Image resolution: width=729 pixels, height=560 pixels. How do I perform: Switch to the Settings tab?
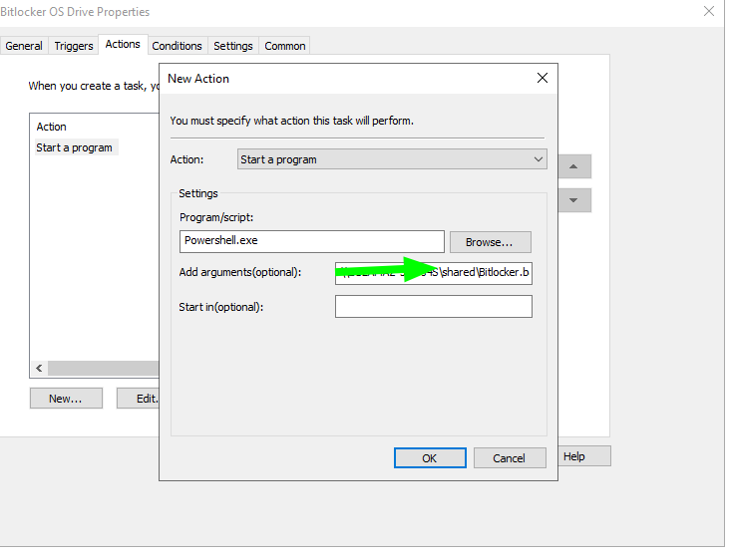click(233, 46)
